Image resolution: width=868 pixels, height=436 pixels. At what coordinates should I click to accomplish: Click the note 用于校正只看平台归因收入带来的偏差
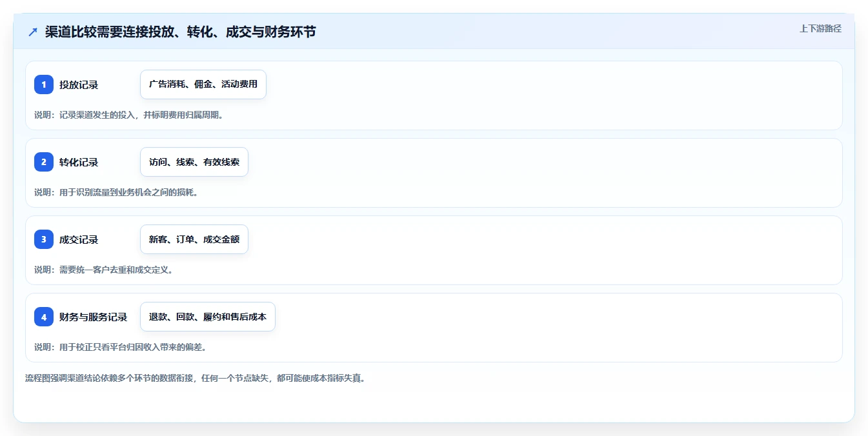[x=120, y=347]
